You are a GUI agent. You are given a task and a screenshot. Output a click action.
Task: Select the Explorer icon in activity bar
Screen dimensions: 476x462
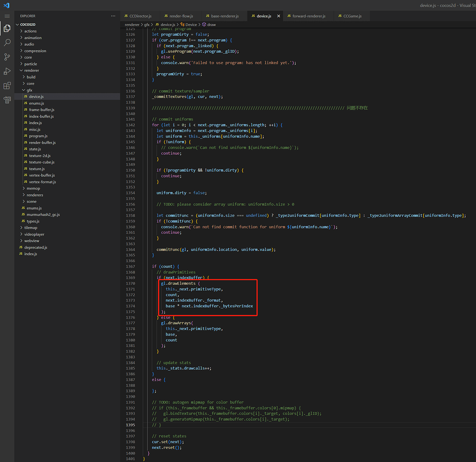click(7, 28)
